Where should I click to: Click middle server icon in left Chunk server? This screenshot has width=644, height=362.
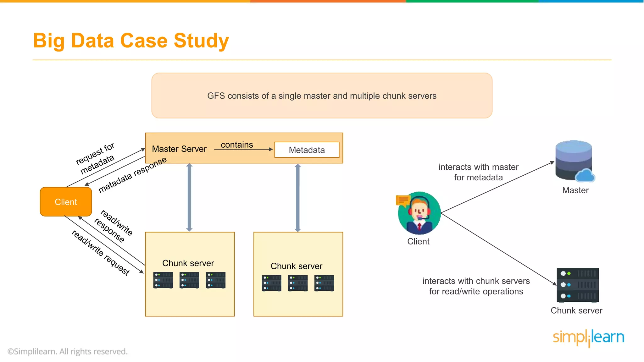point(189,280)
